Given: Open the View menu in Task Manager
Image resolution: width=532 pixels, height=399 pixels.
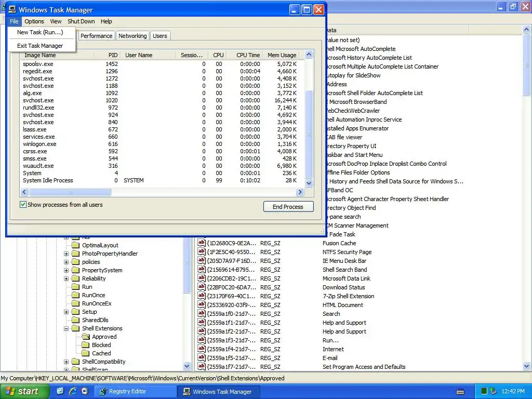Looking at the screenshot, I should pyautogui.click(x=56, y=21).
